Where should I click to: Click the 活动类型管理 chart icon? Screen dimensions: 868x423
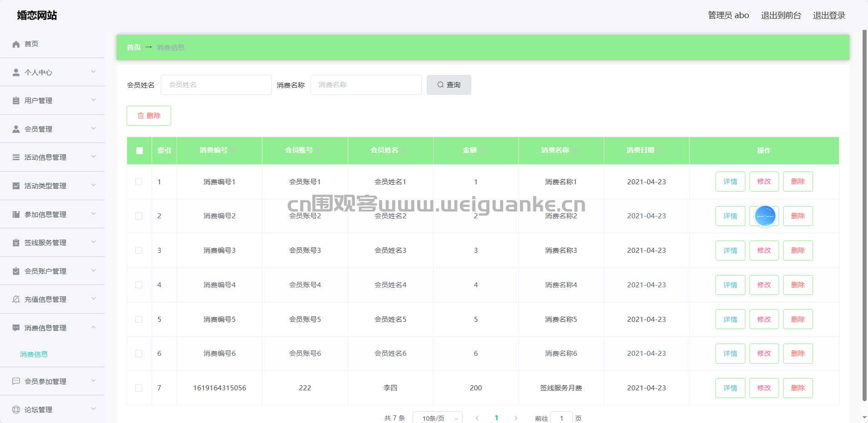(x=16, y=186)
